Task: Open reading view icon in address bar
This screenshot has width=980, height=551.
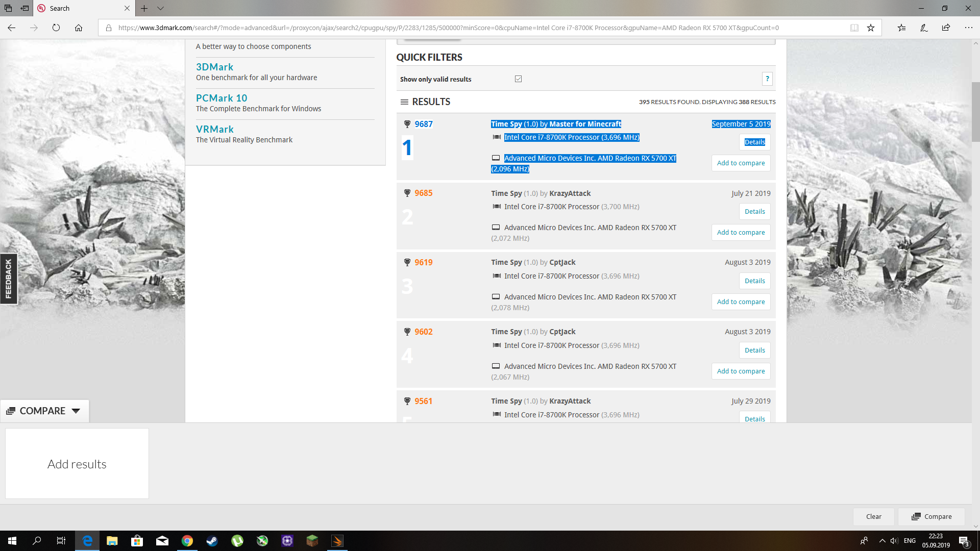Action: pos(854,28)
